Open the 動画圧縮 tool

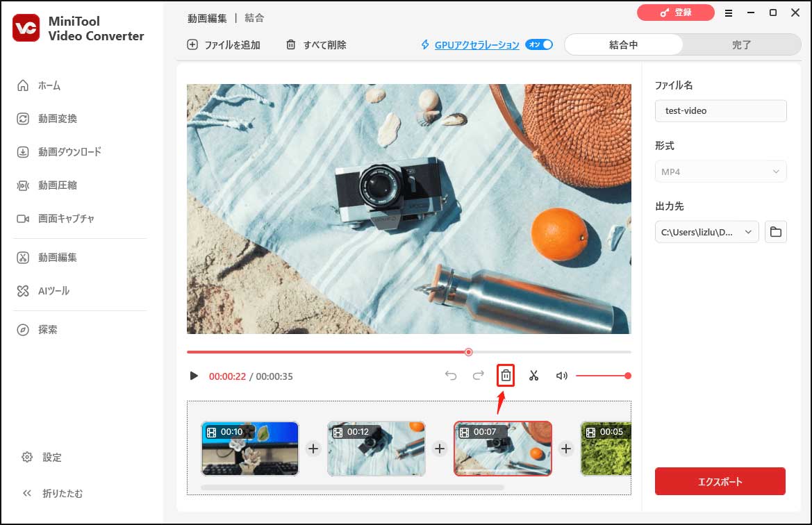click(x=47, y=185)
